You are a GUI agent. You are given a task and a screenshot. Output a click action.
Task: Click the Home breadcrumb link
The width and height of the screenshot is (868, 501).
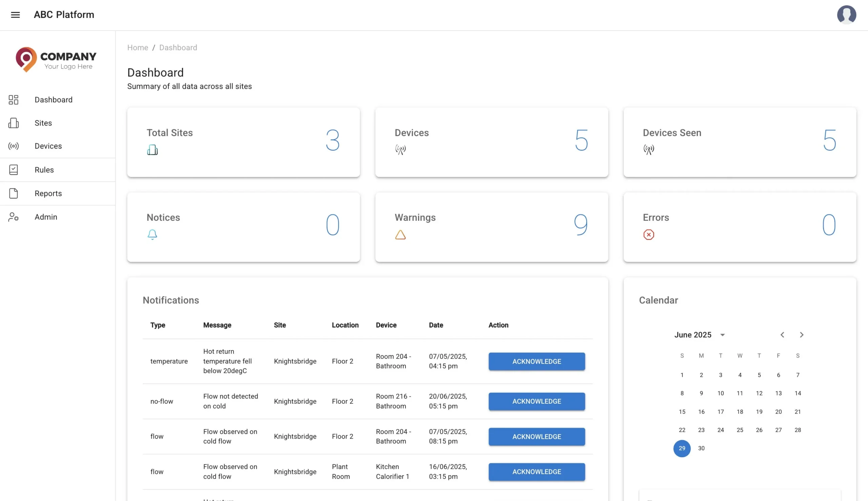(x=138, y=47)
